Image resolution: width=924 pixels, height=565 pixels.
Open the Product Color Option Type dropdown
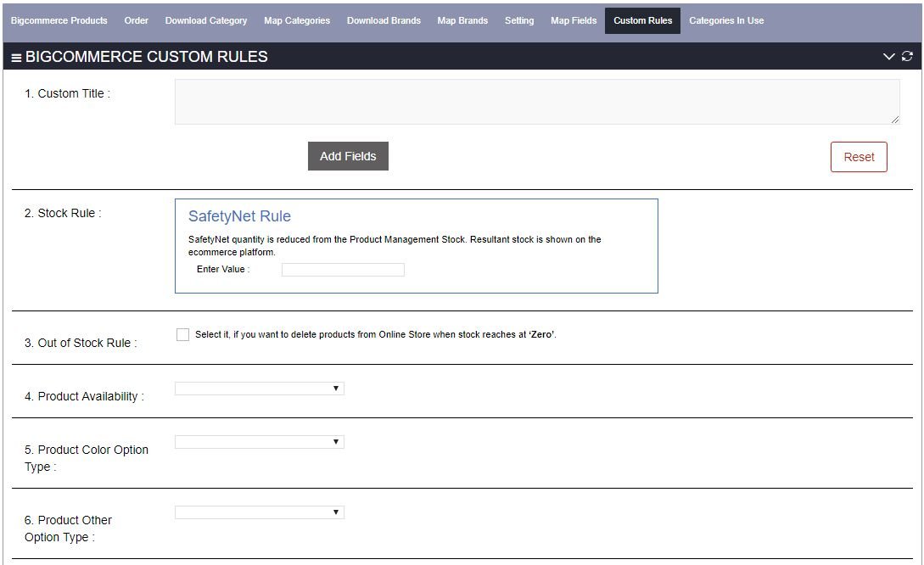pos(260,442)
